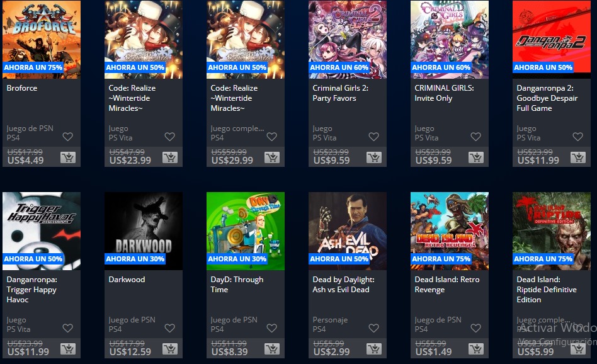Add Criminal Girls 2: Party Favors to cart

(374, 157)
